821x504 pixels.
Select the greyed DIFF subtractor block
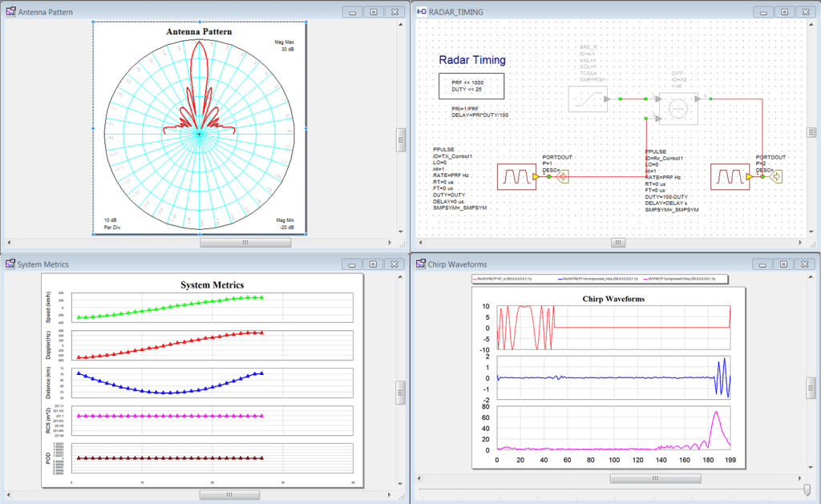point(678,109)
